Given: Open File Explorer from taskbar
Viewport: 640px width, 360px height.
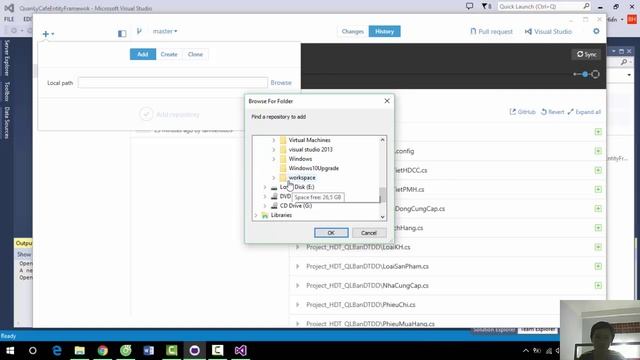Looking at the screenshot, I should 80,351.
